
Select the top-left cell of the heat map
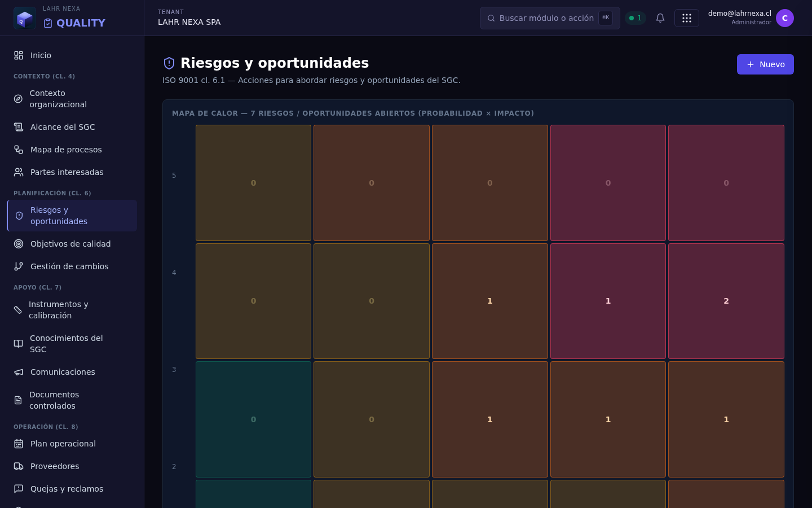point(253,183)
